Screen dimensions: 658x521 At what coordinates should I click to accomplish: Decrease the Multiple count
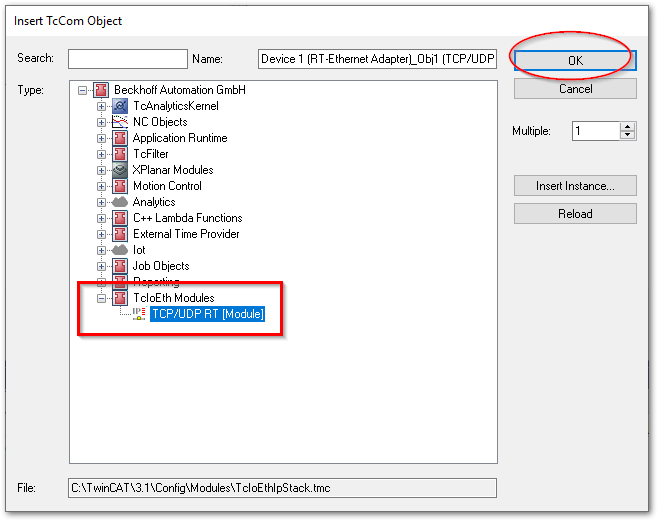627,135
